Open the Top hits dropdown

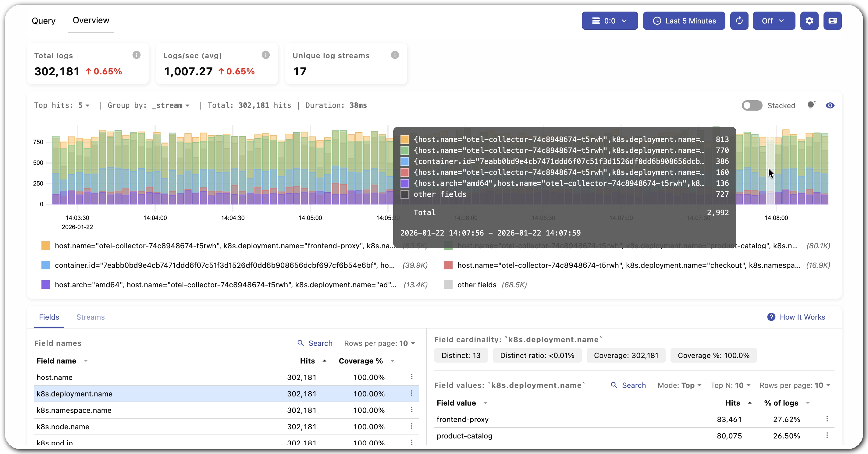[84, 105]
